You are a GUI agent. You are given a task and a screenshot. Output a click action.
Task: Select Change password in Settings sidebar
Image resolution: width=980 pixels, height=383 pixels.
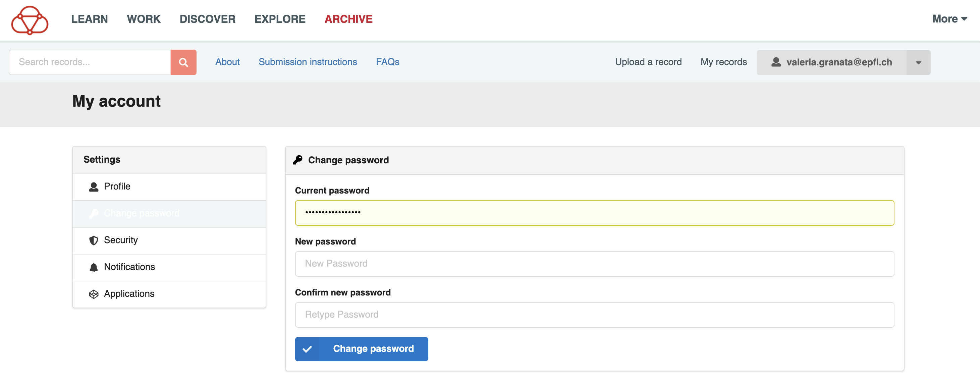[x=142, y=213]
